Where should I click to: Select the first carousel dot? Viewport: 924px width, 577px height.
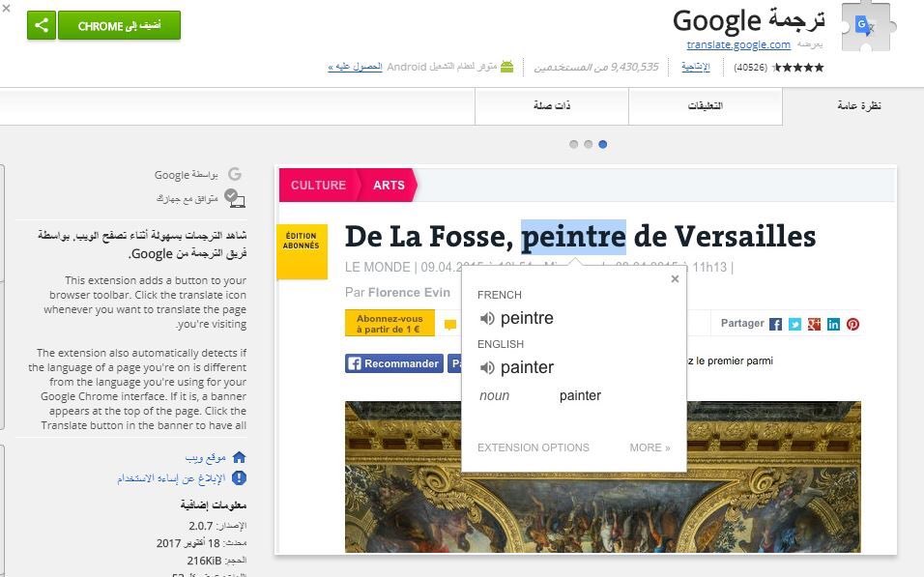pos(573,144)
